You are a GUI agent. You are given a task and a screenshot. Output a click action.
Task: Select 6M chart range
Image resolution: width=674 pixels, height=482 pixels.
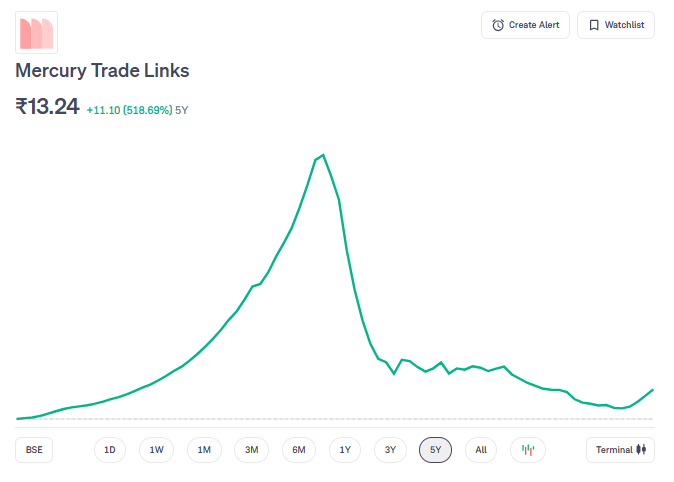pyautogui.click(x=298, y=450)
